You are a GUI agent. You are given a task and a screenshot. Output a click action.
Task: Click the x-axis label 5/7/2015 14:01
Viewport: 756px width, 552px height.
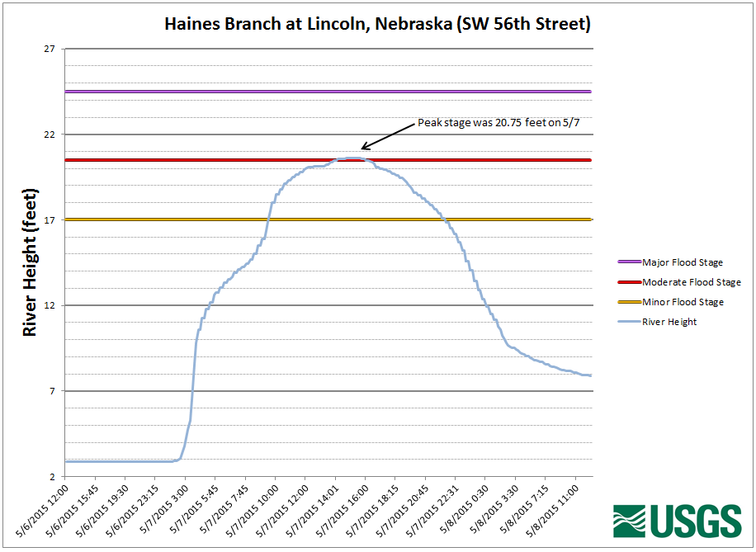[311, 512]
